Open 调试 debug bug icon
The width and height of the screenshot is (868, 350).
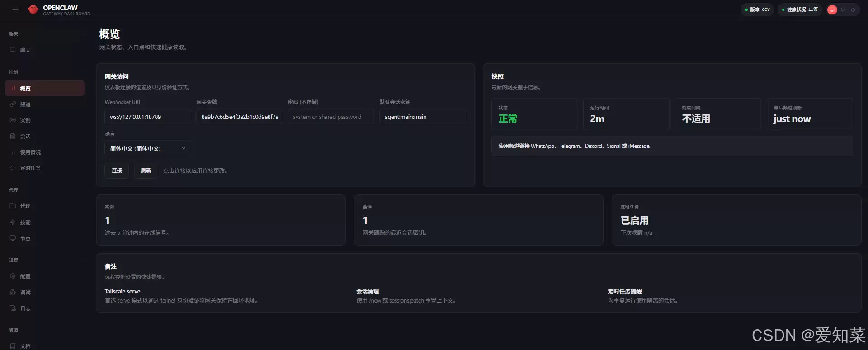click(13, 292)
